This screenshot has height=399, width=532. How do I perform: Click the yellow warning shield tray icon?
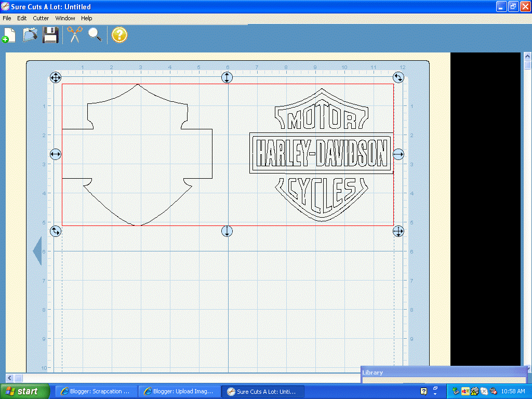click(x=475, y=392)
